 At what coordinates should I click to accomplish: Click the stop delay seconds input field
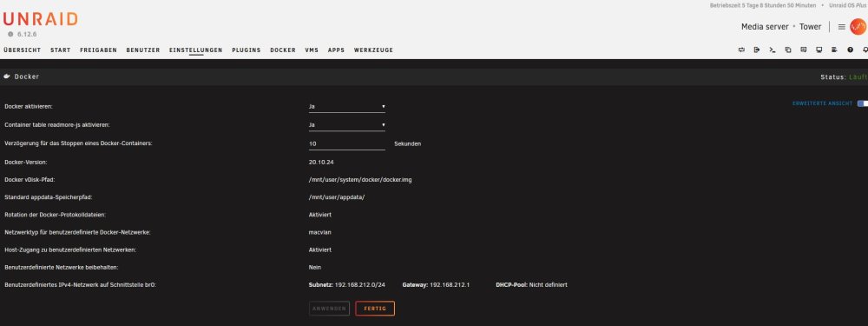(x=347, y=143)
